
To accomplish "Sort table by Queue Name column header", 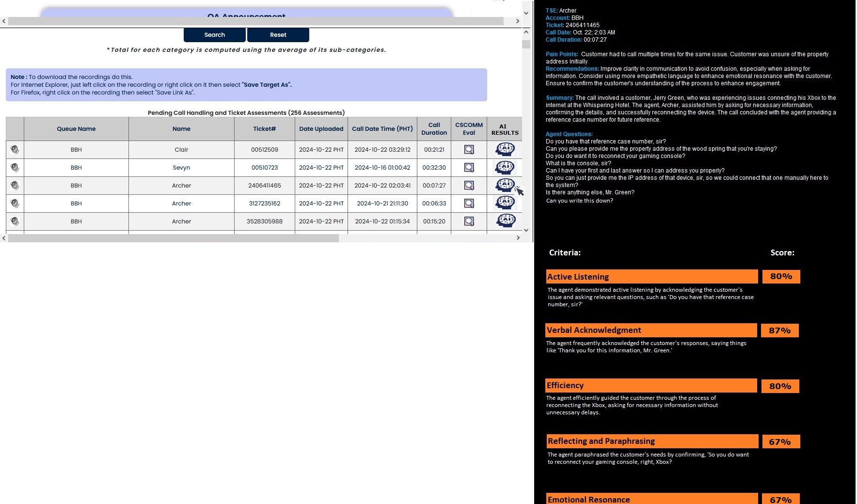I will (x=76, y=129).
